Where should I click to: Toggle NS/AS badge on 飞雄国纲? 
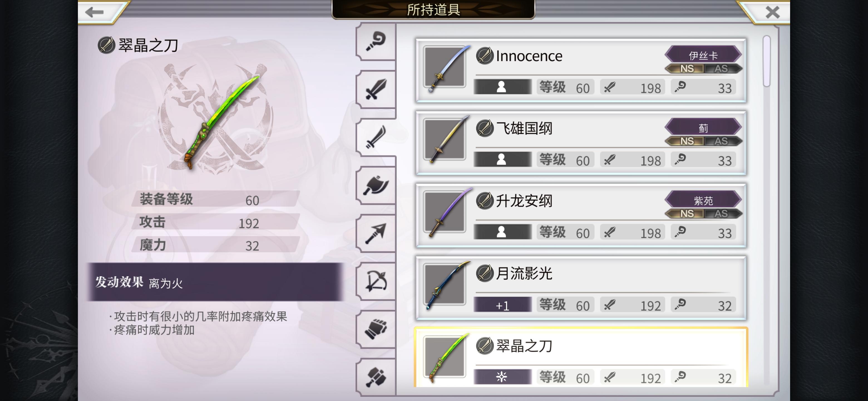704,141
